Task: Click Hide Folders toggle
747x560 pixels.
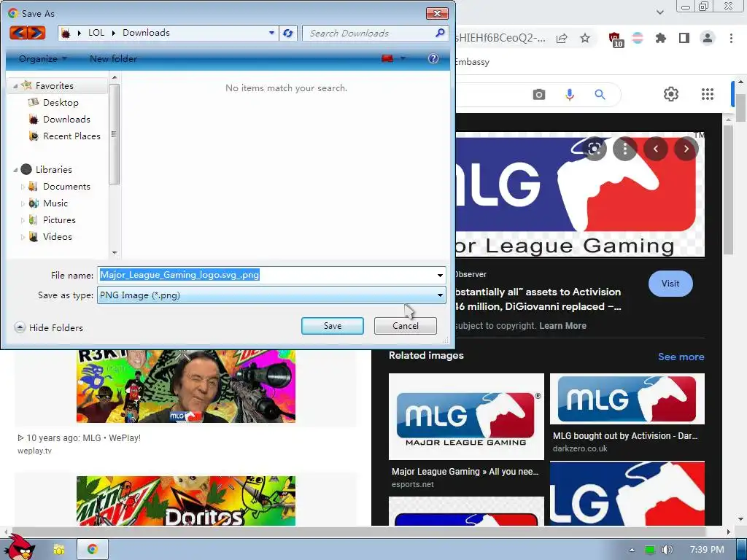Action: [49, 327]
